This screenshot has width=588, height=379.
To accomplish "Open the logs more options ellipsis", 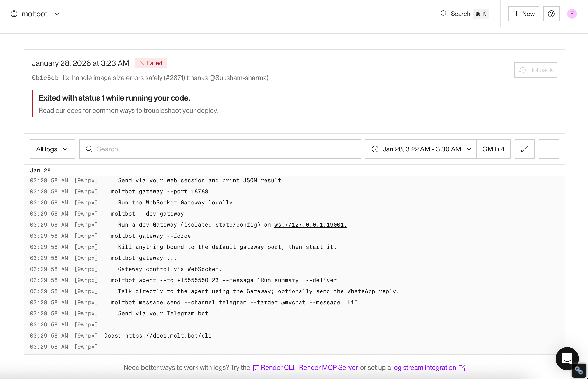I will tap(549, 149).
